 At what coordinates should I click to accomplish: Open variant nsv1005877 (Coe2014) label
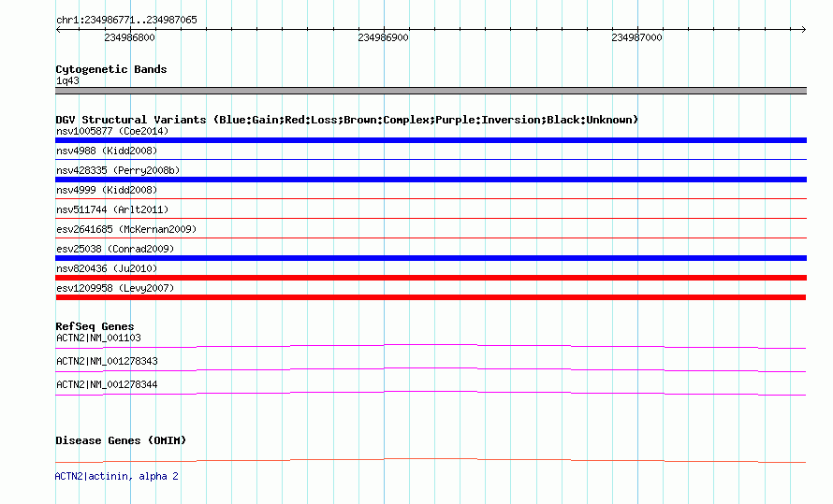click(112, 131)
